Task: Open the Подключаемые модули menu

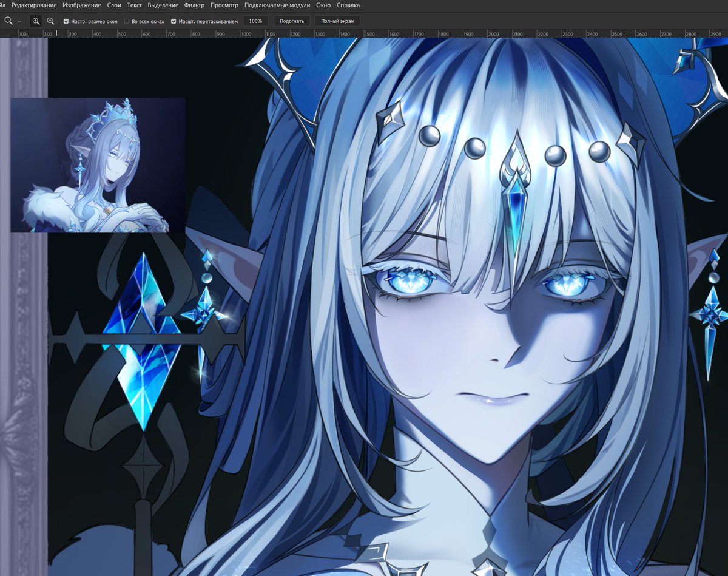Action: coord(277,5)
